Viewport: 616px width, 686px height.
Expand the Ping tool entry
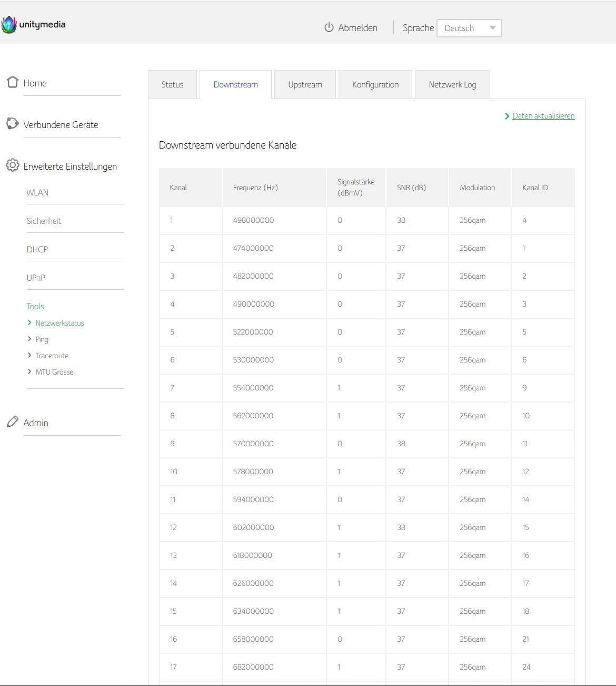[x=42, y=339]
